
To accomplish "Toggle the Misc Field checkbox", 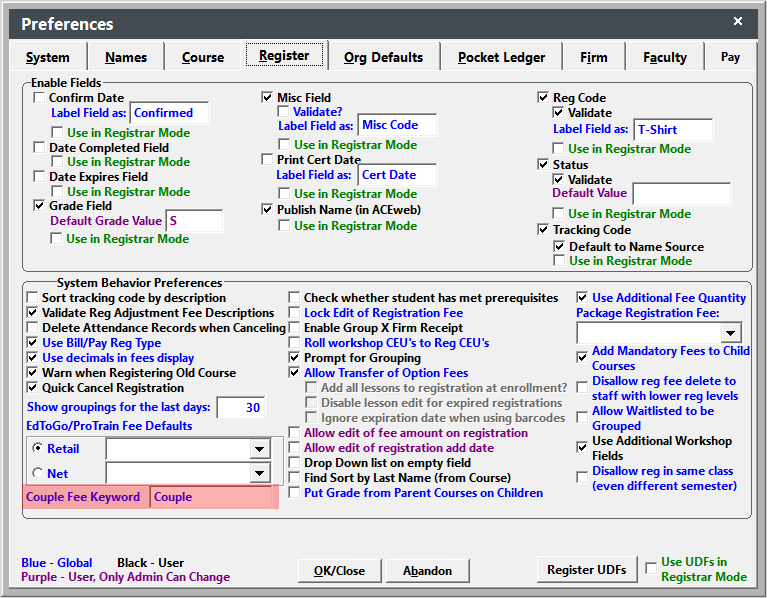I will (x=267, y=97).
